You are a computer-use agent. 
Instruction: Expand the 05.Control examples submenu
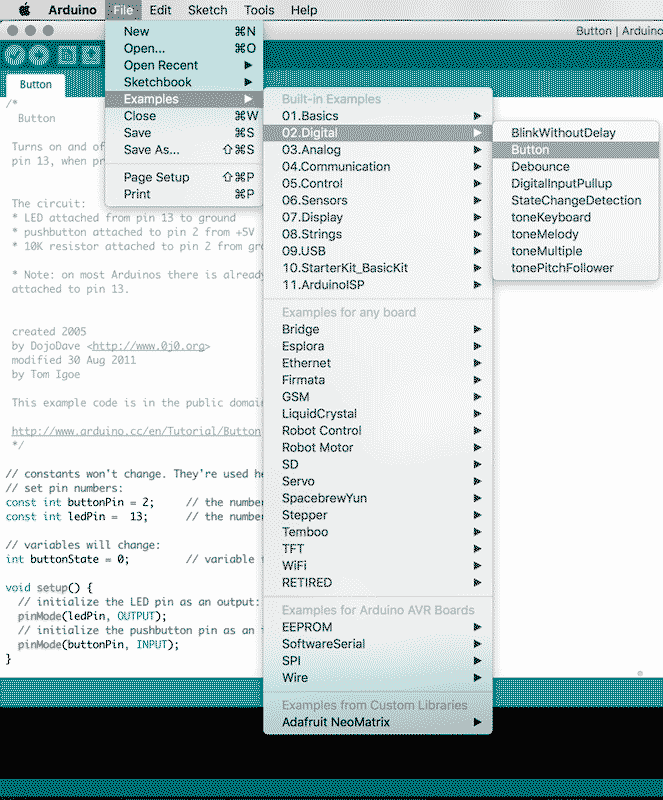(x=378, y=183)
